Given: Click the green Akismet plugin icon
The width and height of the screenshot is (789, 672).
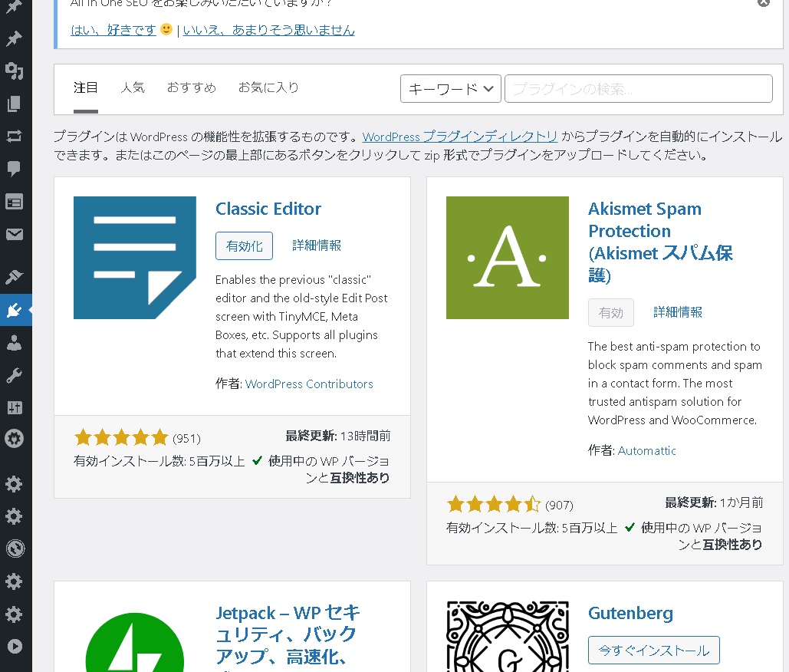Looking at the screenshot, I should point(508,258).
